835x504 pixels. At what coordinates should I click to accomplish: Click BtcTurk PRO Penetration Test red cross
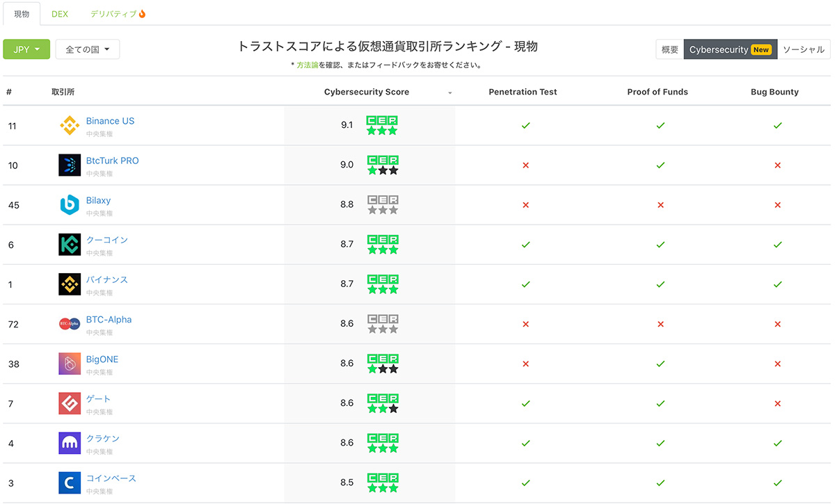click(526, 165)
